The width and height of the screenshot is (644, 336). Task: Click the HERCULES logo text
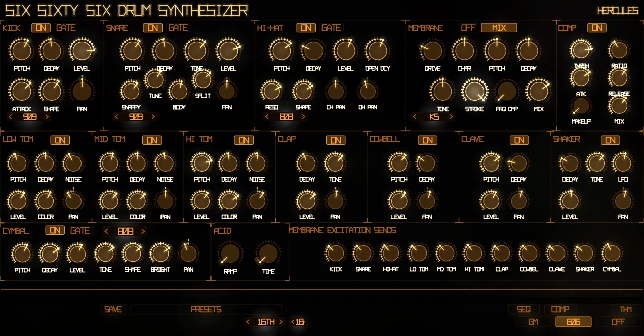pos(617,11)
